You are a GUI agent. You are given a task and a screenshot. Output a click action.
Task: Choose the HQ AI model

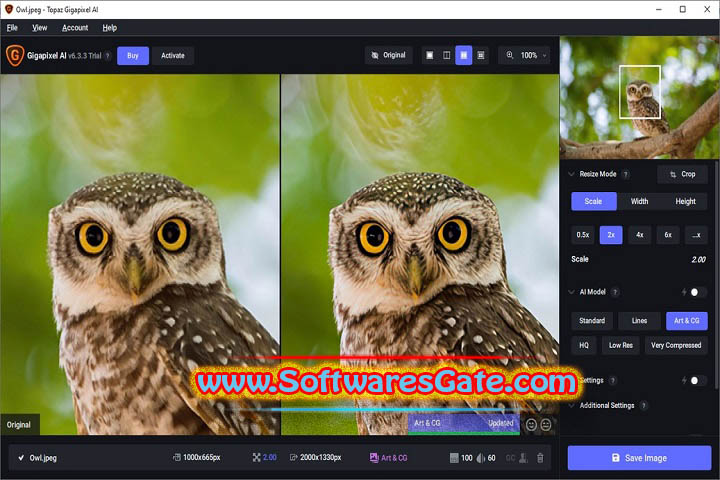click(584, 345)
